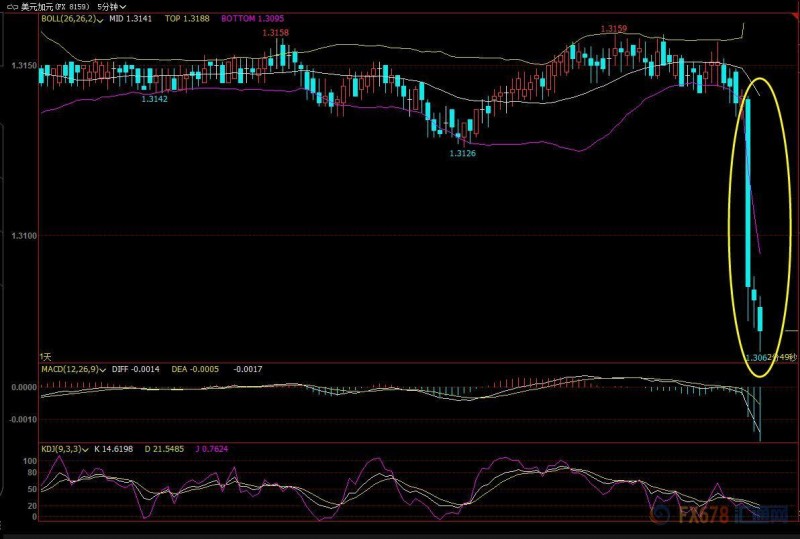The height and width of the screenshot is (539, 800).
Task: Click the 1.3158 high price marker
Action: [x=276, y=33]
